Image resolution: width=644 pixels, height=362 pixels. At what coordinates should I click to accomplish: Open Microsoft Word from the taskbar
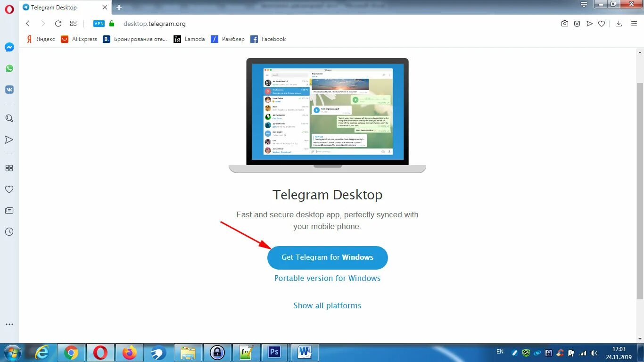click(305, 352)
